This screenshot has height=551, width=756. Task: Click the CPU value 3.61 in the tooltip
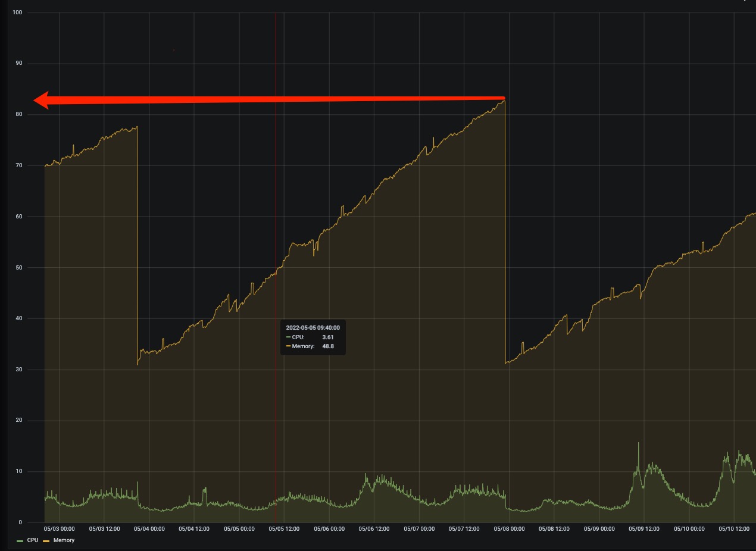[x=328, y=337]
